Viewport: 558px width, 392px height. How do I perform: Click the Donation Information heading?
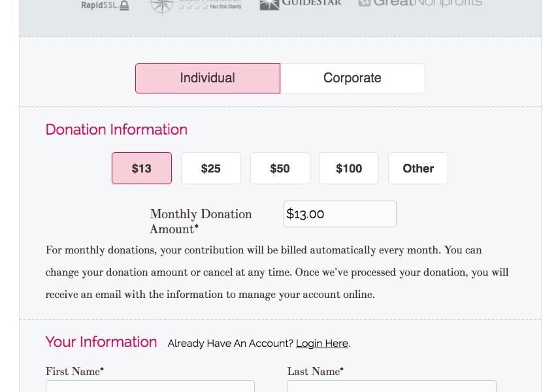click(116, 130)
